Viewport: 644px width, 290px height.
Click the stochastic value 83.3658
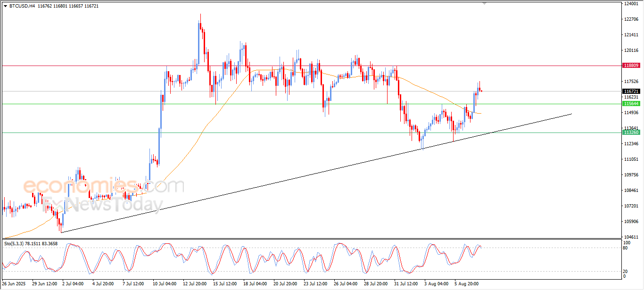click(x=50, y=244)
